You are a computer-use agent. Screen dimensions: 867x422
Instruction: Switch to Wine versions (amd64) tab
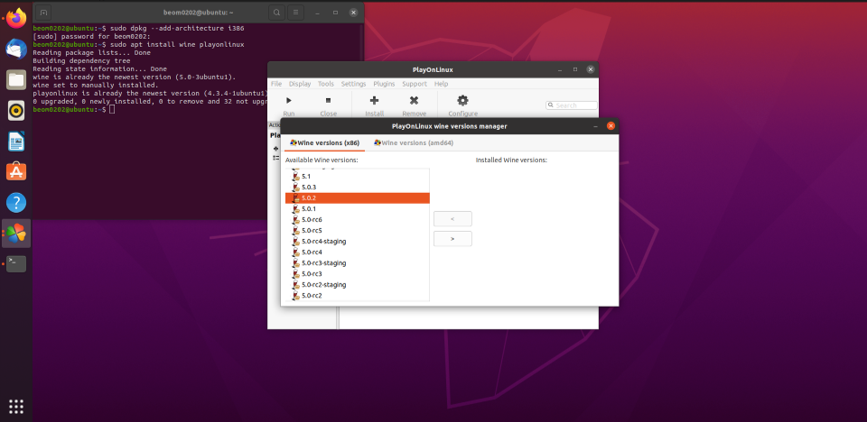(x=414, y=143)
